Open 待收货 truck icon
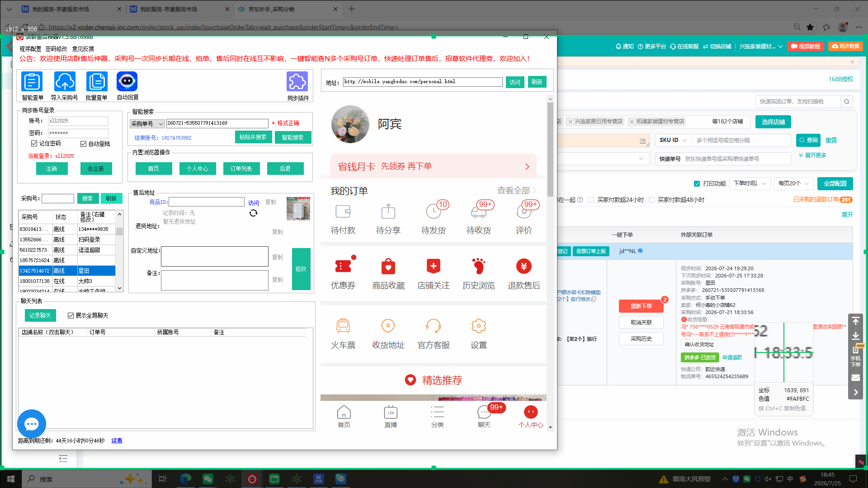 [479, 211]
